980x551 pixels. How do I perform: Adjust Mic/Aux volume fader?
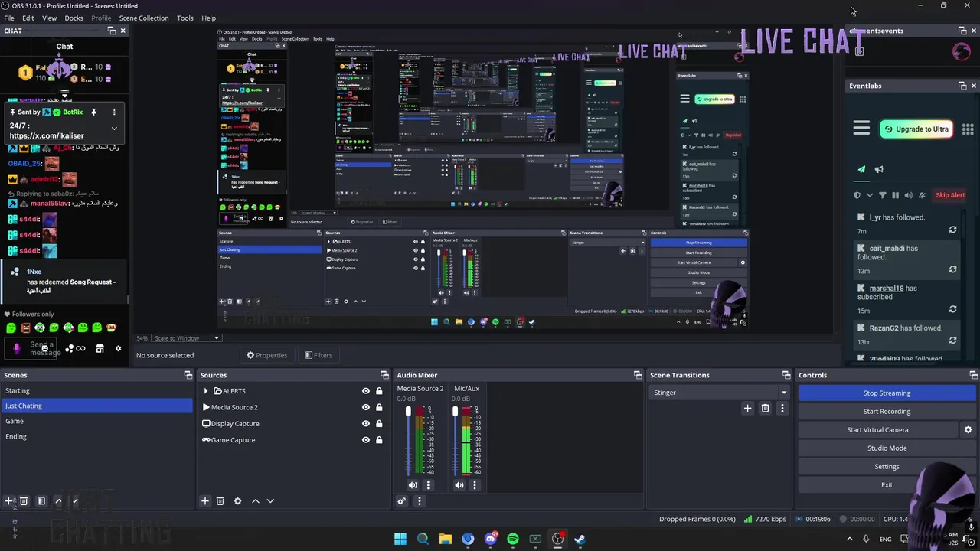click(455, 412)
